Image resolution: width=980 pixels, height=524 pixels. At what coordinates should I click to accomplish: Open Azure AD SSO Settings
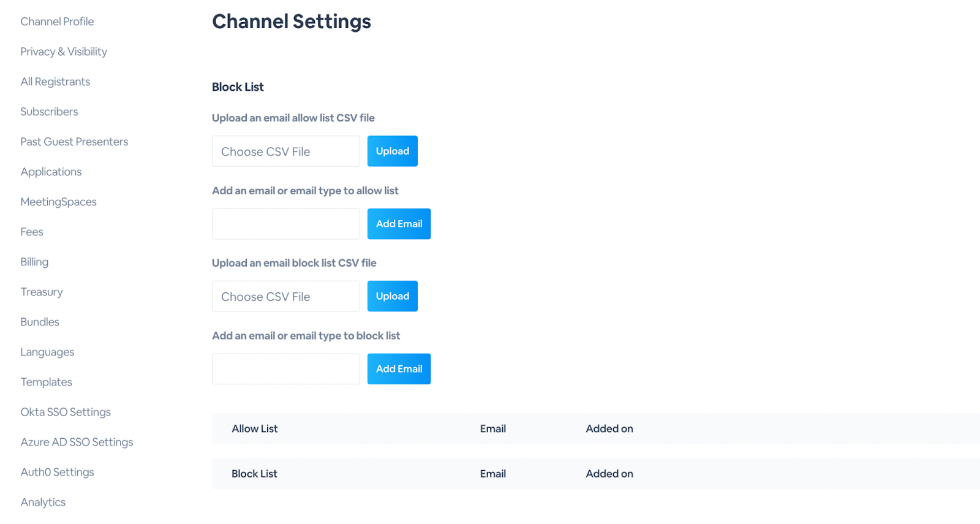pos(77,442)
